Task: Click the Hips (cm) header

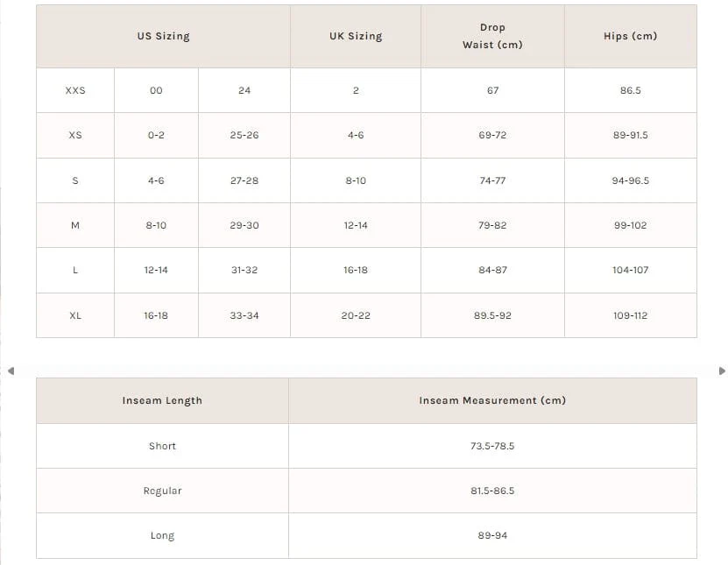Action: 631,36
